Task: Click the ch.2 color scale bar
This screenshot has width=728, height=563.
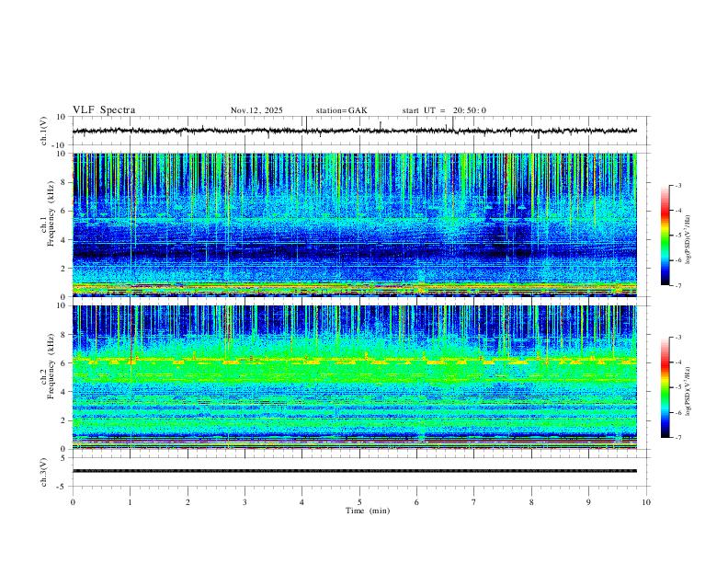Action: tap(665, 387)
